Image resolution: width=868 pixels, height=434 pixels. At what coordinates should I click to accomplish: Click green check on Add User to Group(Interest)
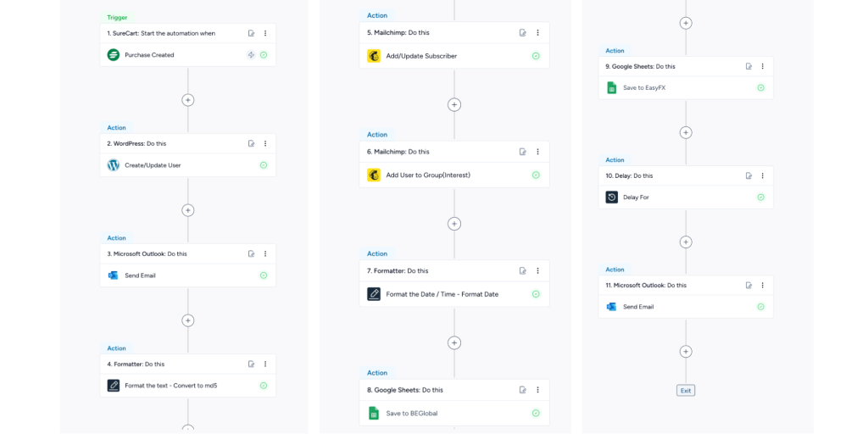click(536, 175)
